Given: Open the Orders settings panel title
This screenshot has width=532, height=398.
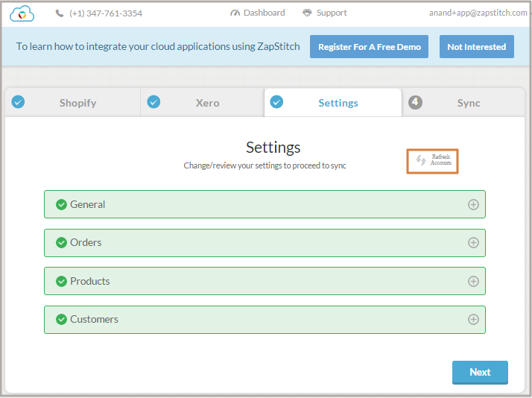Looking at the screenshot, I should tap(86, 242).
